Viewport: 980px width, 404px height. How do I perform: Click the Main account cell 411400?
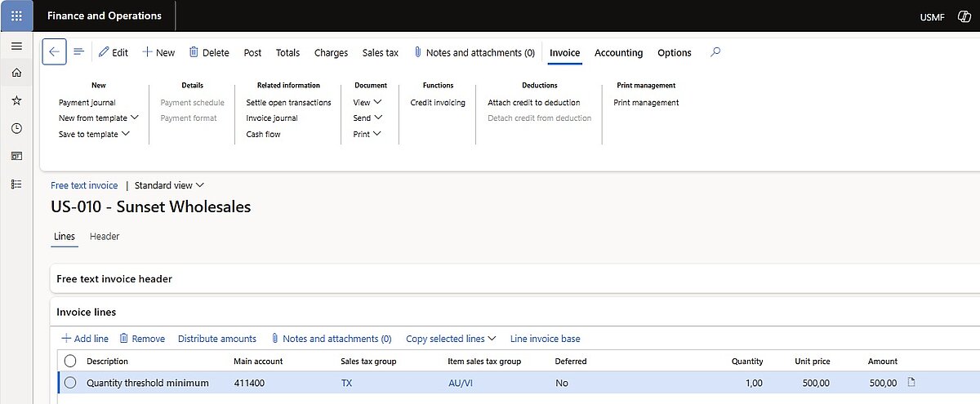tap(249, 383)
